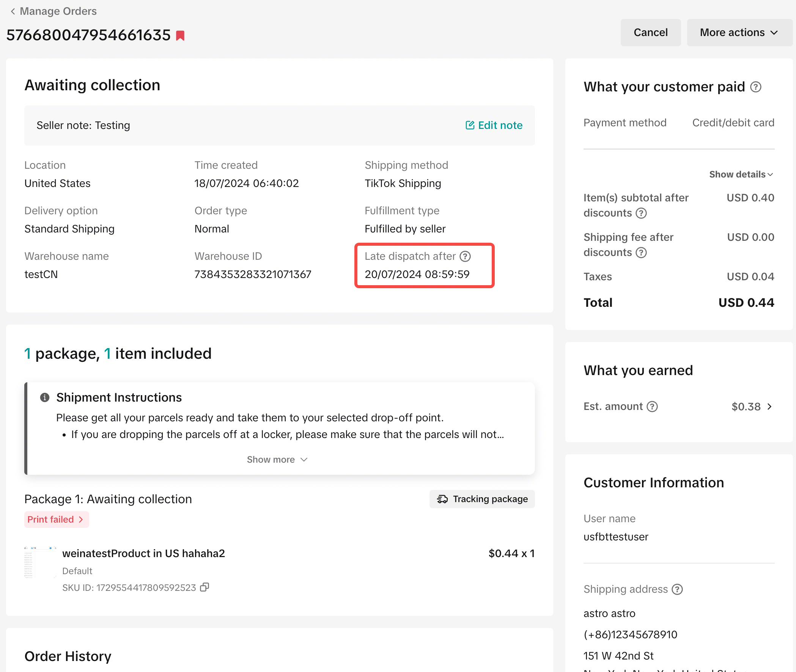Click the red bookmark flag icon
Screen dimensions: 796x672
coord(180,36)
